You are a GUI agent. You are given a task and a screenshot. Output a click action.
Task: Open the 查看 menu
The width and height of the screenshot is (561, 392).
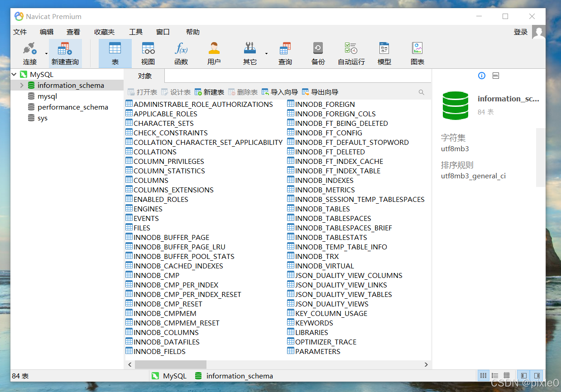coord(73,32)
